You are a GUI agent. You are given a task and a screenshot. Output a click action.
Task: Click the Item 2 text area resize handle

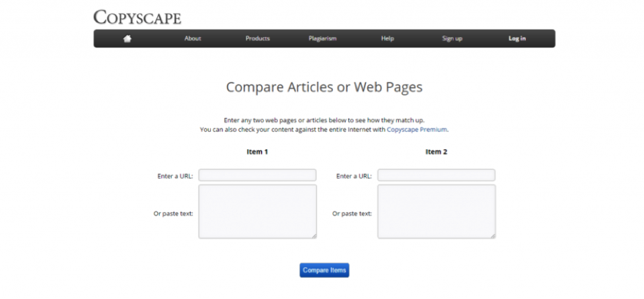(x=493, y=236)
